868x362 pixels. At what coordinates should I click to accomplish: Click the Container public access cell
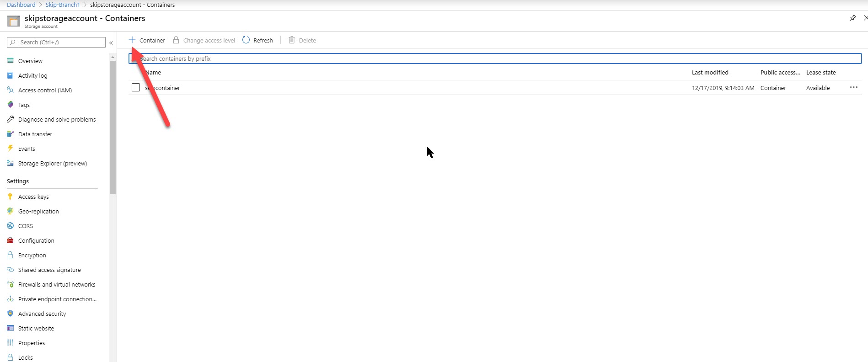pyautogui.click(x=773, y=88)
